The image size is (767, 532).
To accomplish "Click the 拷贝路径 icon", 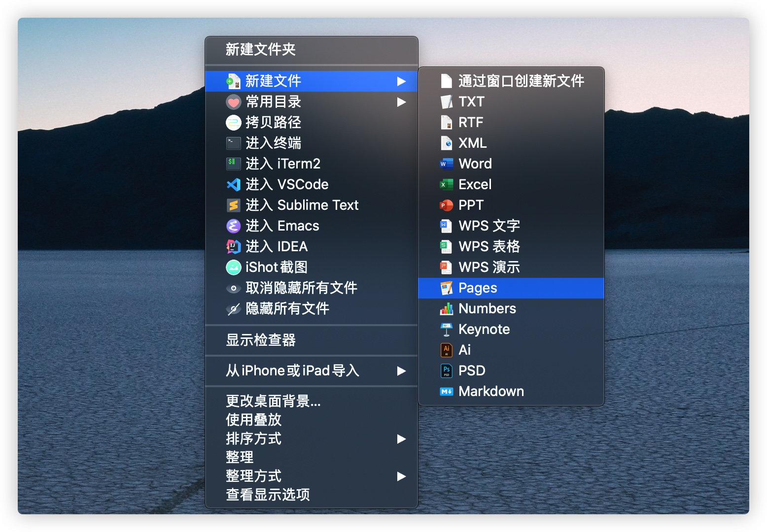I will click(233, 123).
